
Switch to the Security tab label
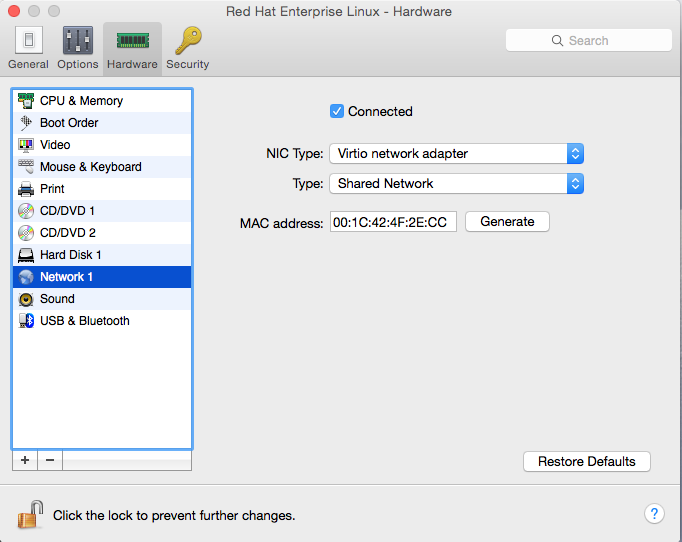(188, 64)
